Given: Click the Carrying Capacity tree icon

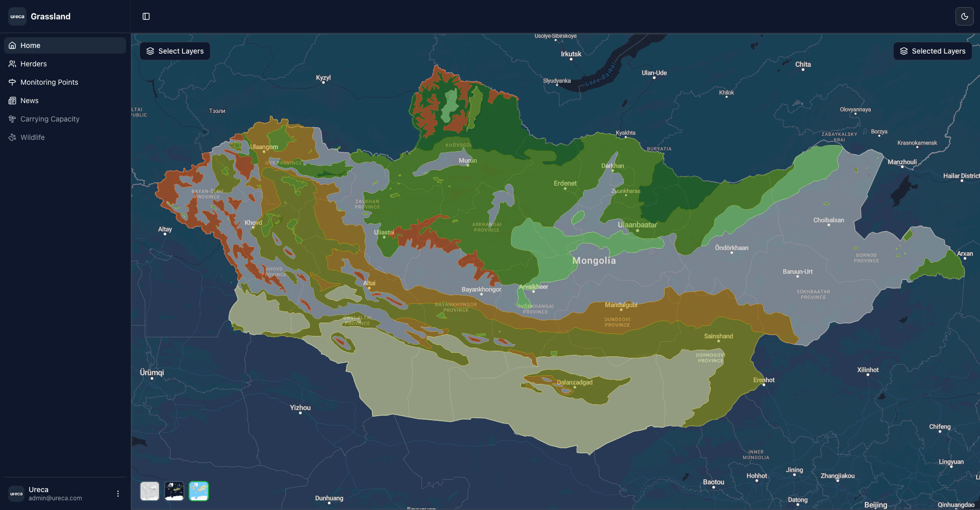Looking at the screenshot, I should pos(12,119).
